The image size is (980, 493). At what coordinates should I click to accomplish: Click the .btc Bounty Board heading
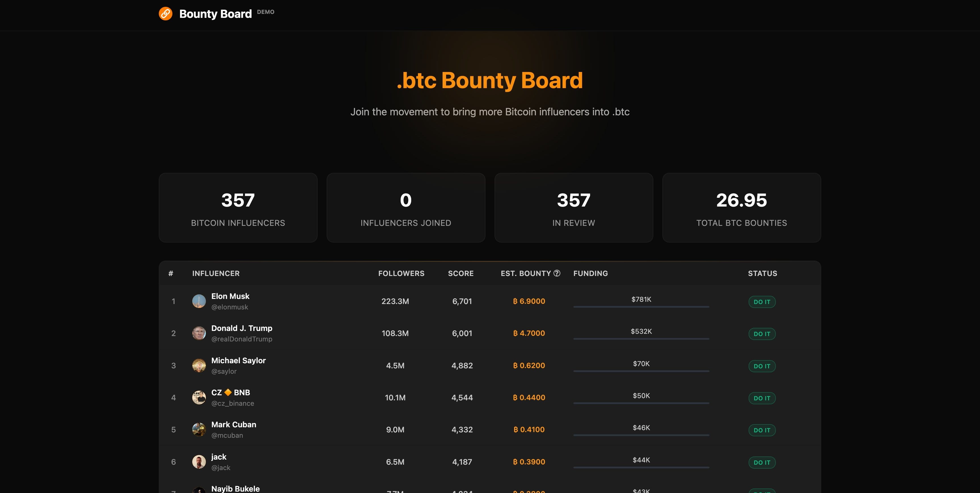(x=490, y=80)
